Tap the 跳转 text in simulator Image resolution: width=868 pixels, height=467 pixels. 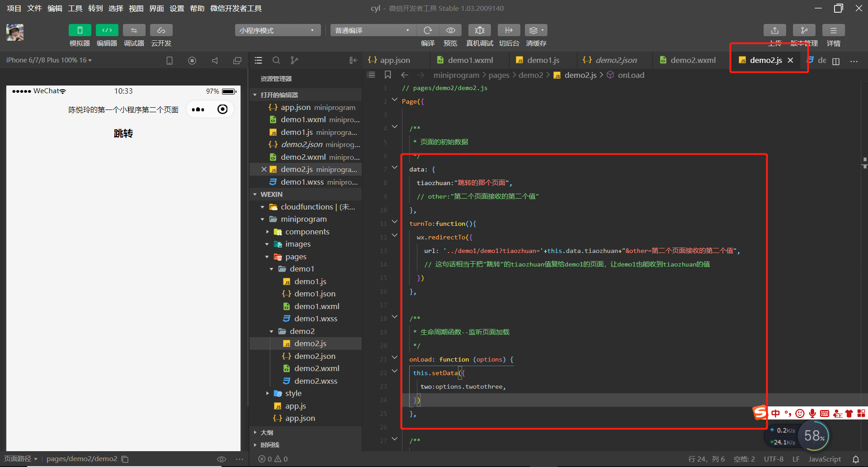coord(123,133)
